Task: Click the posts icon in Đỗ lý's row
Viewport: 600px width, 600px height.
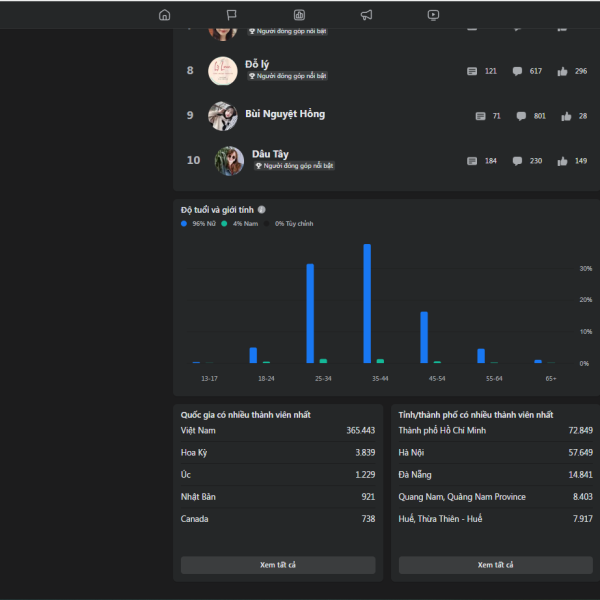Action: point(472,71)
